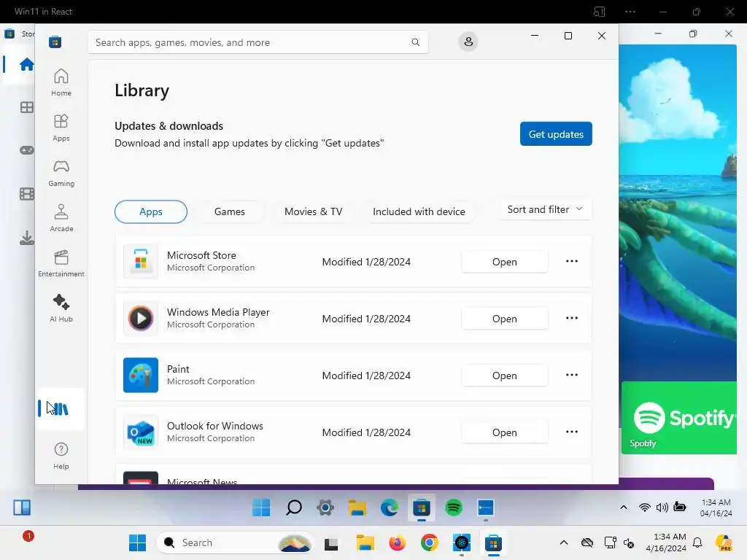The width and height of the screenshot is (747, 560).
Task: Open widgets panel icon on inner taskbar
Action: coord(22,507)
